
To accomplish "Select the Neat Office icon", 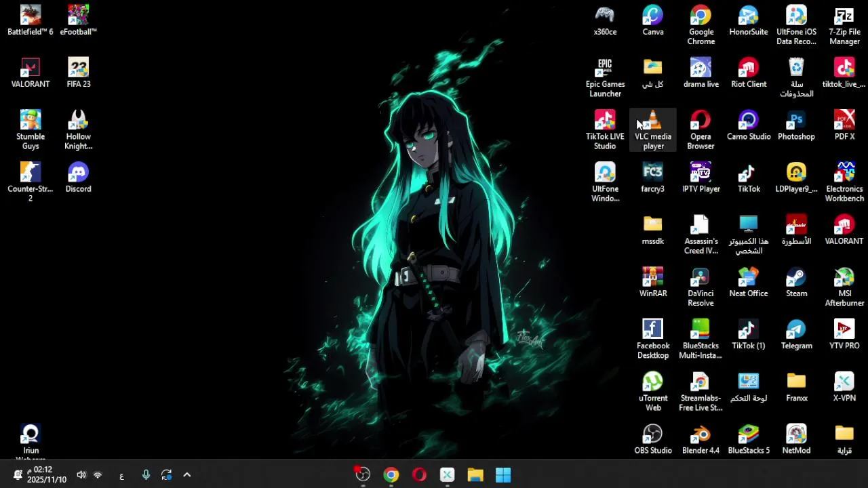I will click(749, 281).
